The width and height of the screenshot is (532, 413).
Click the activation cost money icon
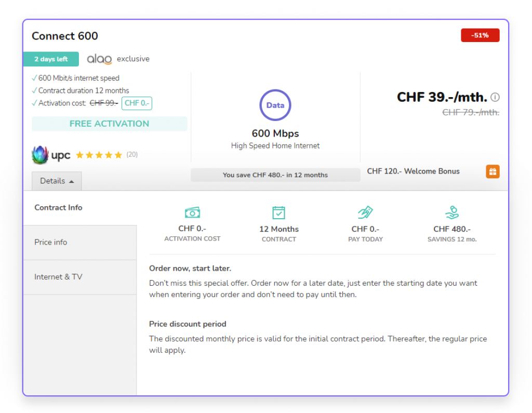point(192,212)
